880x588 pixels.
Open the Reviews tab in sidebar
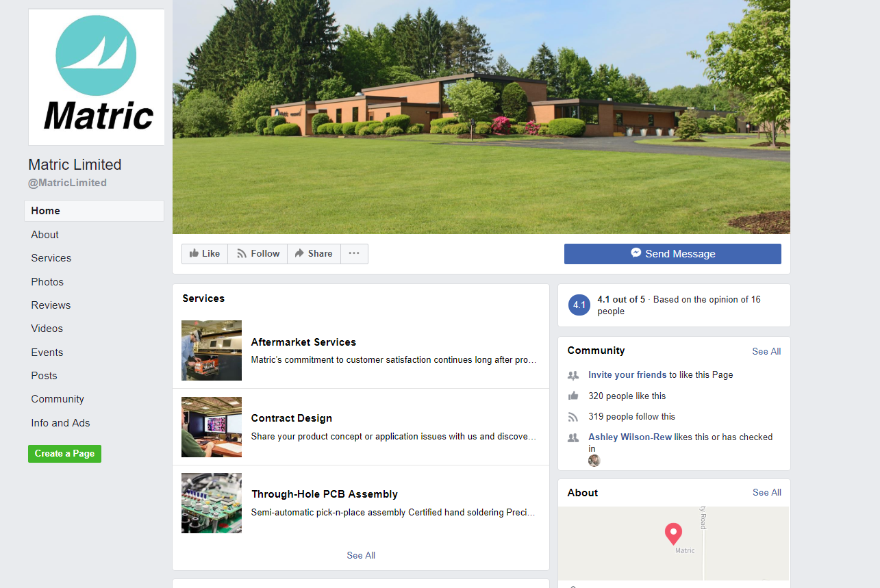pos(51,305)
